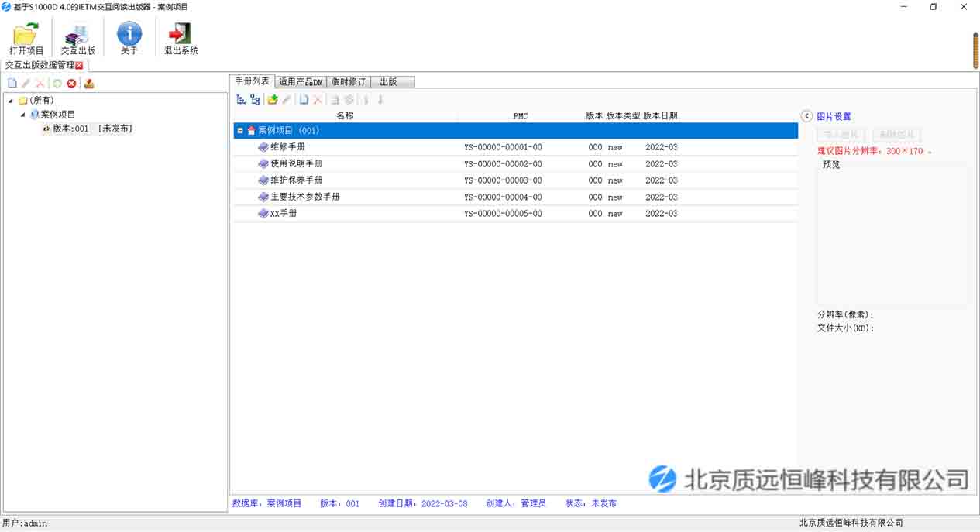Screen dimensions: 980x532
Task: Click PMC cell YS-00000-00004-00
Action: 503,197
